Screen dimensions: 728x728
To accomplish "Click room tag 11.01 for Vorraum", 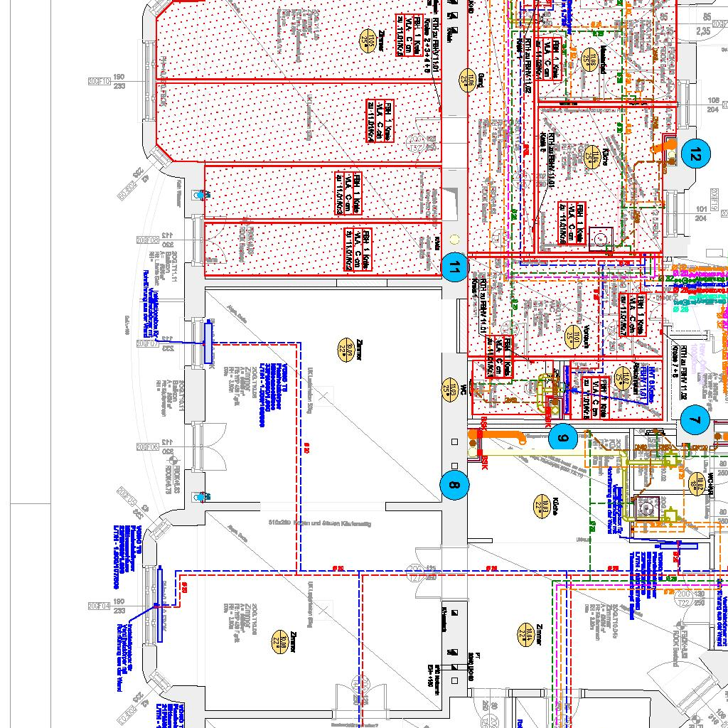I will click(x=574, y=336).
